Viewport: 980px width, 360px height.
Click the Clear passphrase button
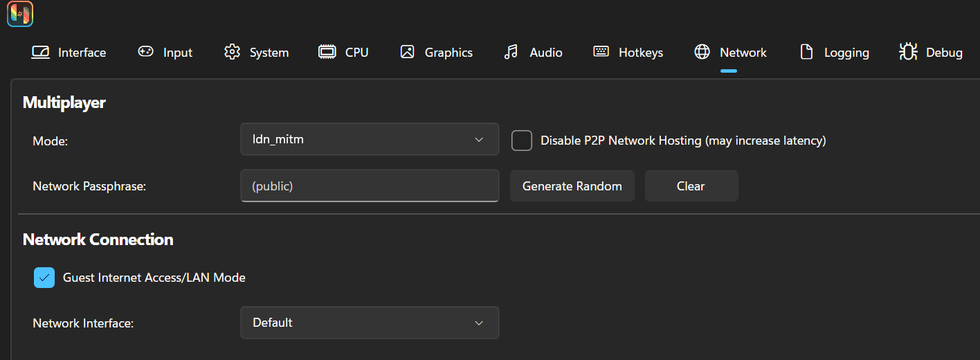691,186
